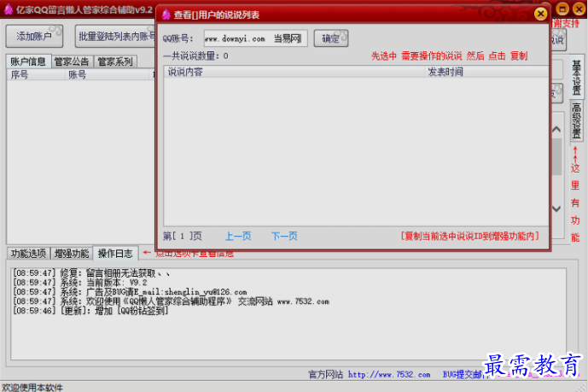
Task: Click the scrollbar down arrow
Action: (x=556, y=208)
